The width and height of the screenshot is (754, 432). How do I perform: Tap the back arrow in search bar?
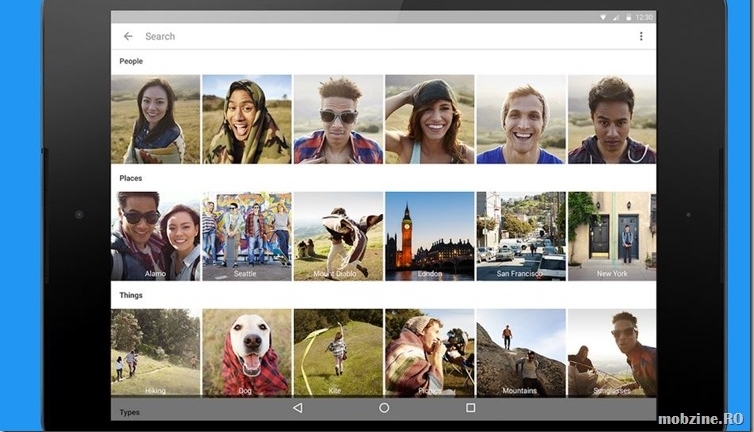point(128,36)
